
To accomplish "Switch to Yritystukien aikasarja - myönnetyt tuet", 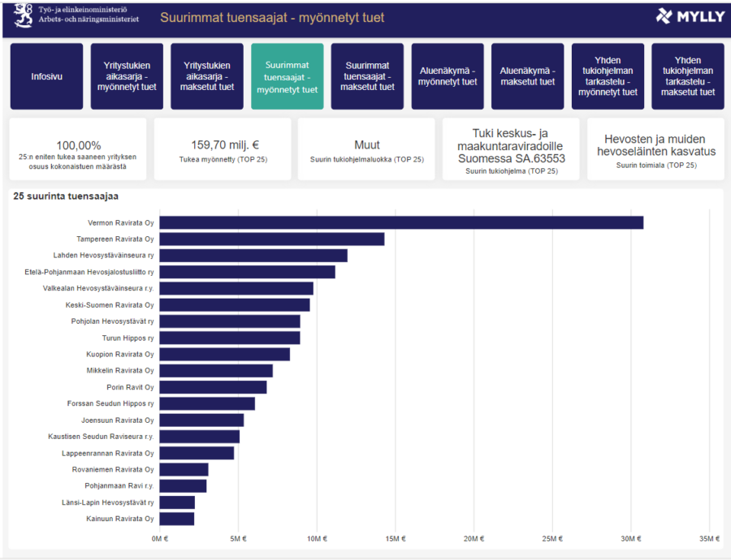I will tap(127, 76).
